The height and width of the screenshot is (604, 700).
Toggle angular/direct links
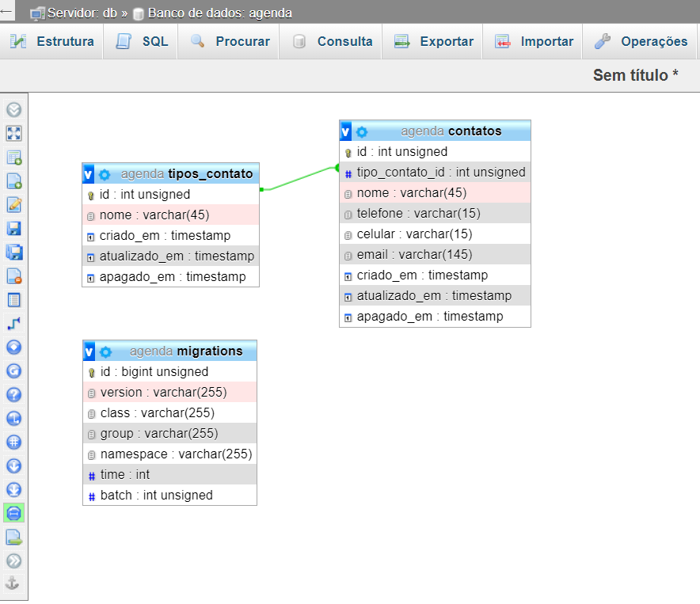13,418
